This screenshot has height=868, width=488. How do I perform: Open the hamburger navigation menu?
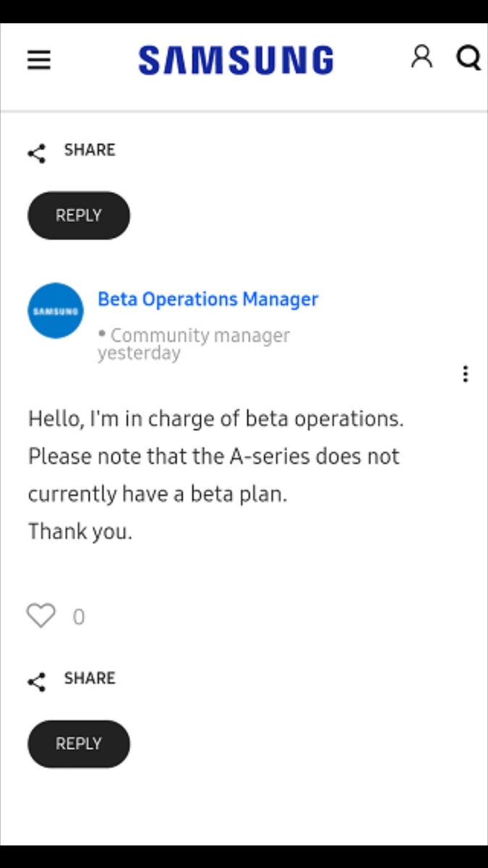tap(39, 60)
